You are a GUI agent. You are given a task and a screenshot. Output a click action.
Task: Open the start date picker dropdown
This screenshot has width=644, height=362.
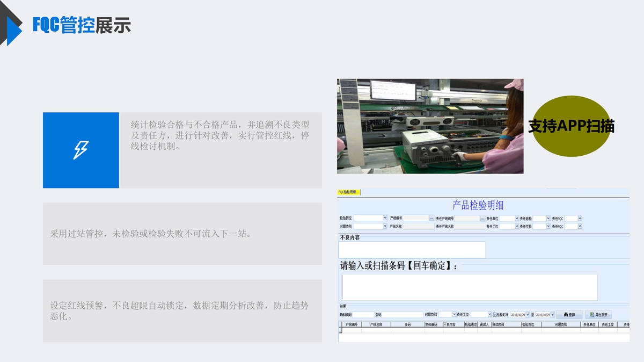click(528, 315)
